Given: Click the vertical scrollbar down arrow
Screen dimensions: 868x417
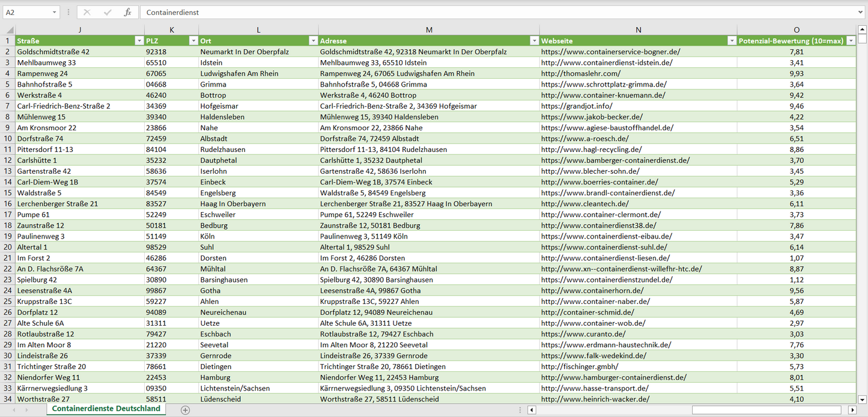Looking at the screenshot, I should click(863, 398).
